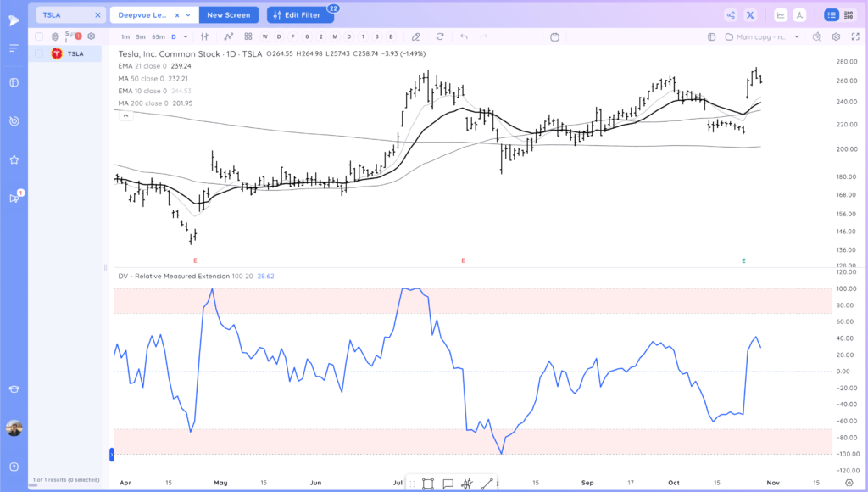Open Edit Filter button
The image size is (868, 492).
tap(300, 15)
